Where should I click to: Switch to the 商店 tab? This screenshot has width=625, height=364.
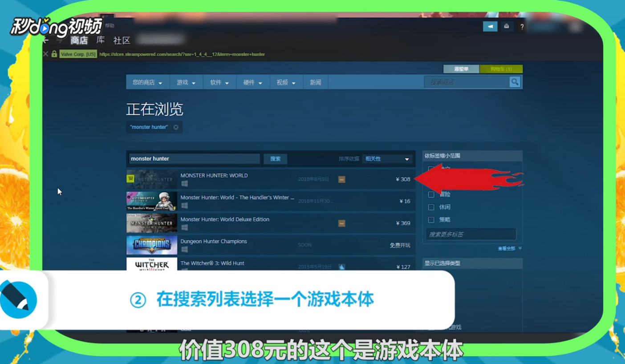(79, 40)
